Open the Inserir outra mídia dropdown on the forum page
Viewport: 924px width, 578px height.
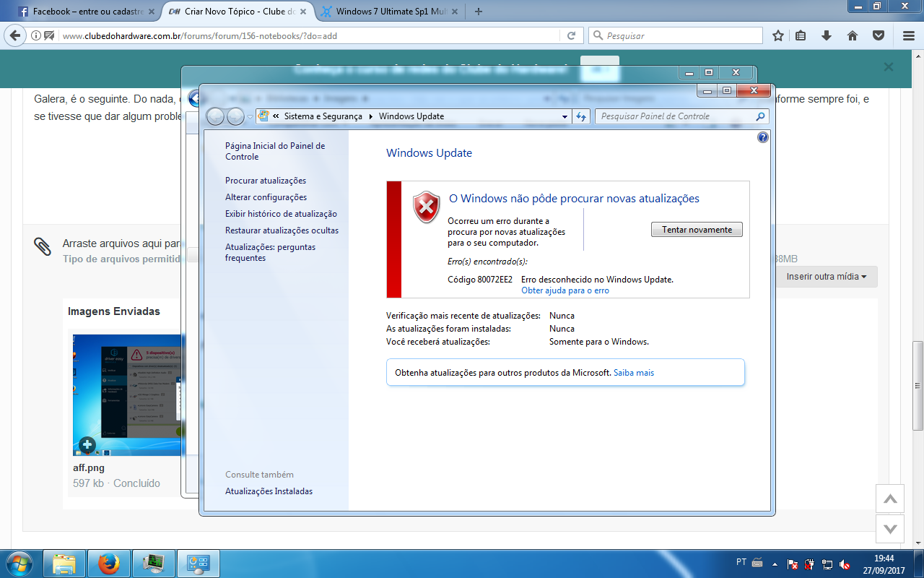pos(827,277)
